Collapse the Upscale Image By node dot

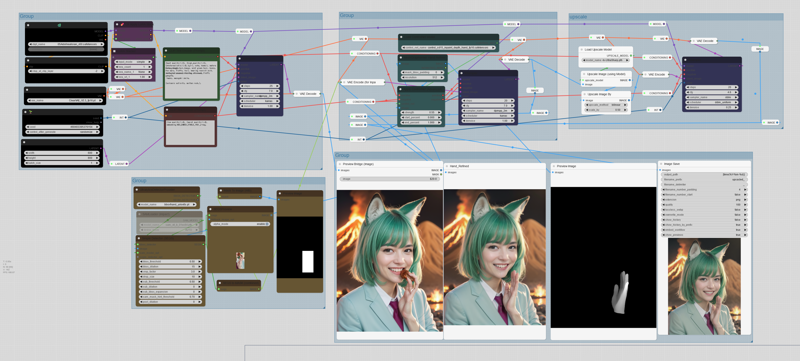pos(585,94)
